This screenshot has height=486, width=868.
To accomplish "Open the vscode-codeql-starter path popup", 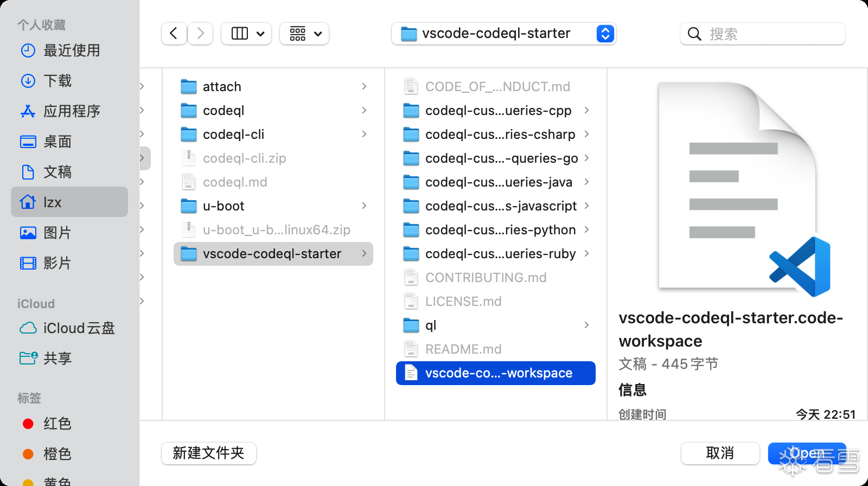I will pyautogui.click(x=503, y=34).
